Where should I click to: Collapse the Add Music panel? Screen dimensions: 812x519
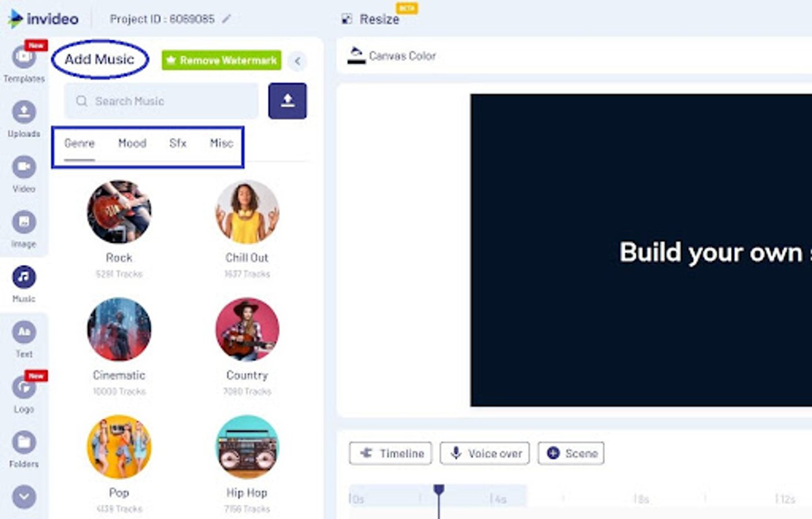click(x=298, y=61)
